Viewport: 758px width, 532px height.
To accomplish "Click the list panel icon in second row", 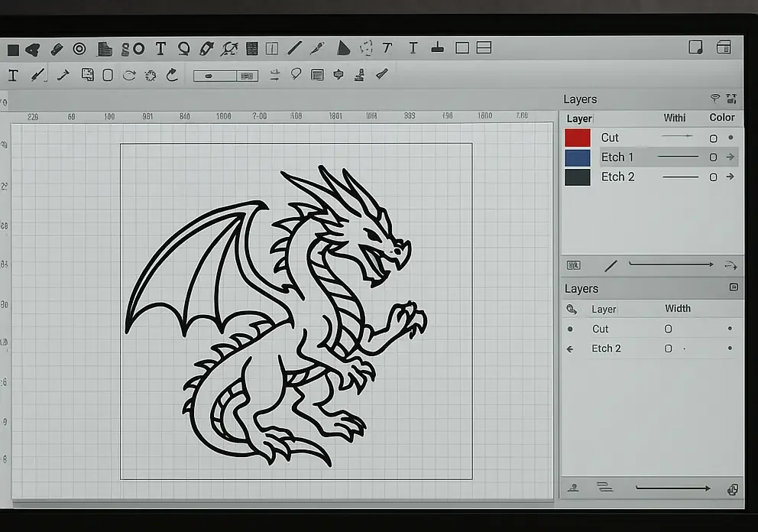I will [x=317, y=75].
